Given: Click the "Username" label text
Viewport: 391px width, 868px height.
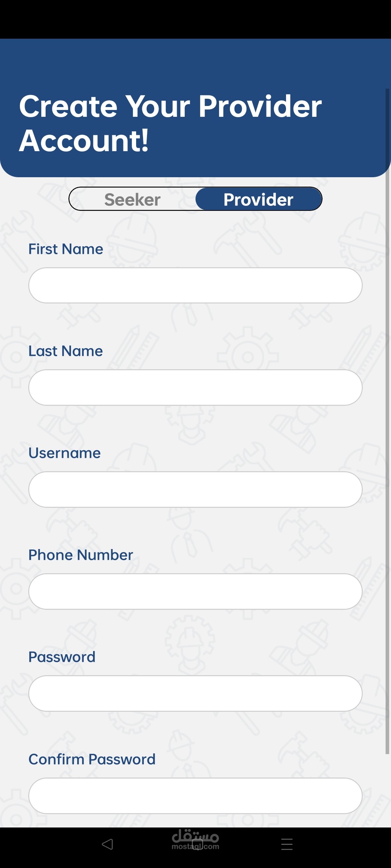Looking at the screenshot, I should point(64,453).
